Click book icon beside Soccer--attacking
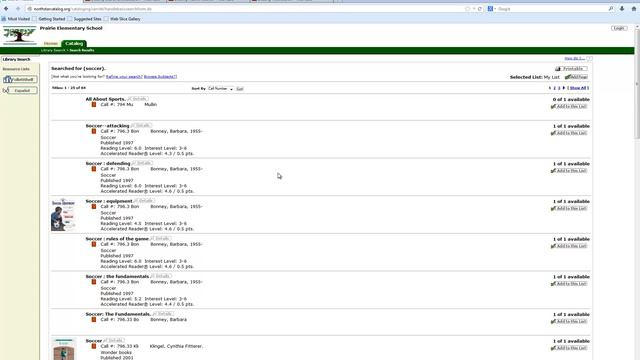Image resolution: width=640 pixels, height=360 pixels. [94, 131]
